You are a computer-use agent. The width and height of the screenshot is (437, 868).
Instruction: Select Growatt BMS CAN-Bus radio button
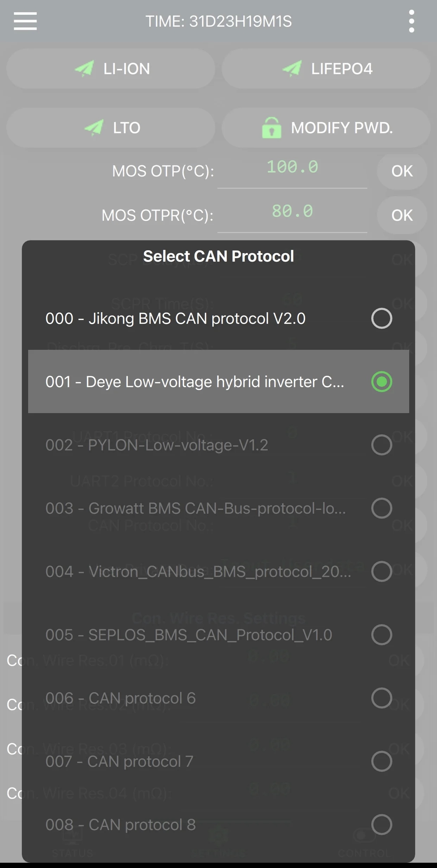point(381,508)
